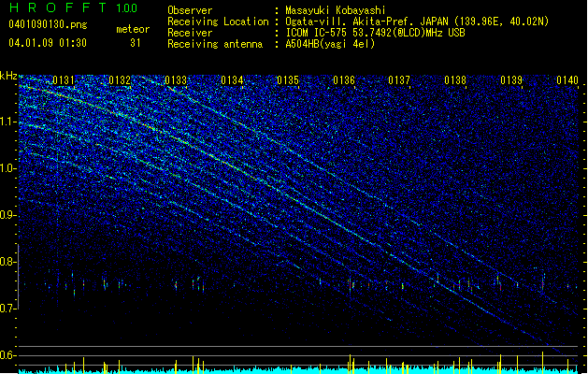Click the 0137 time marker

click(x=399, y=80)
